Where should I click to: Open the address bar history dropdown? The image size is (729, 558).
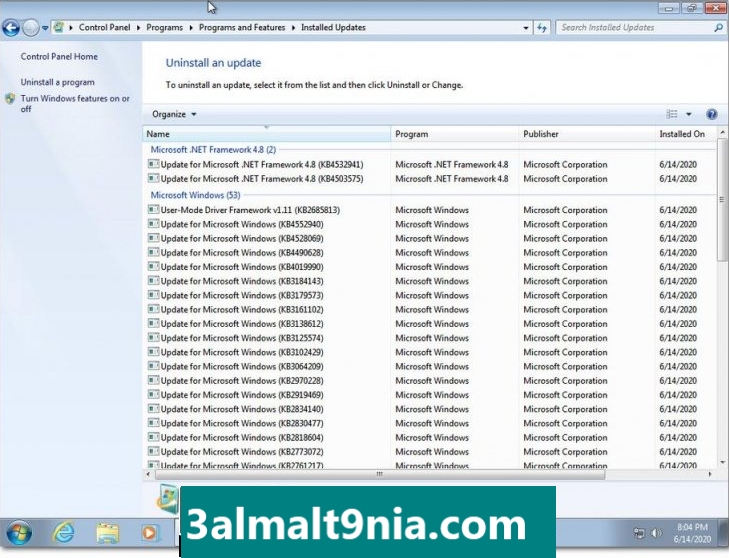526,28
